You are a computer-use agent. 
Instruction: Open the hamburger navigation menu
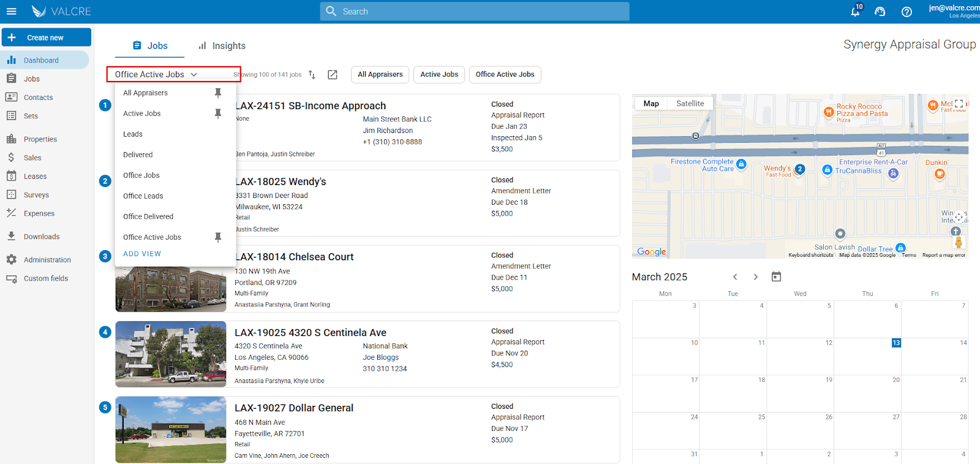point(11,11)
